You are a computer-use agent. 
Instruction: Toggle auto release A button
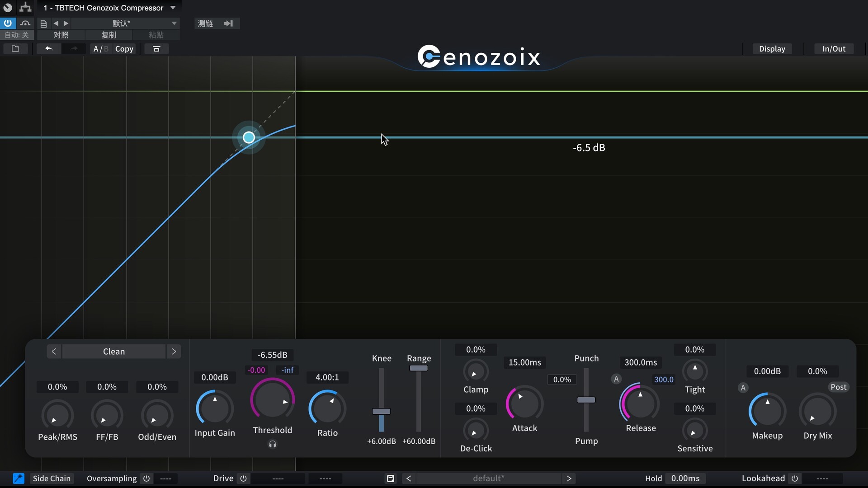tap(616, 379)
